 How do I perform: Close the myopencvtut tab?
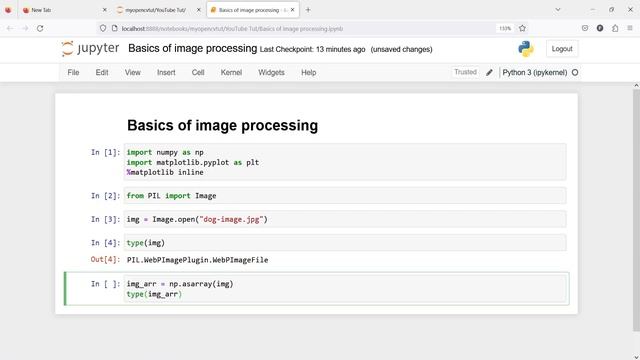[199, 10]
